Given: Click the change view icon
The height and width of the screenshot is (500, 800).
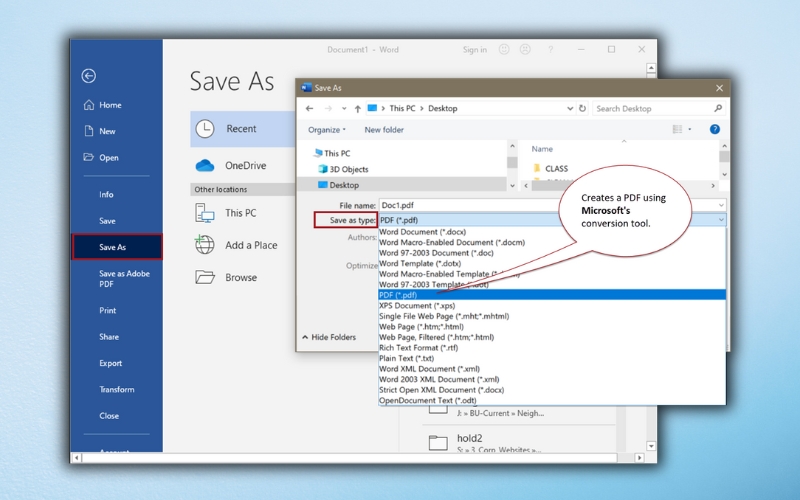Looking at the screenshot, I should 678,129.
